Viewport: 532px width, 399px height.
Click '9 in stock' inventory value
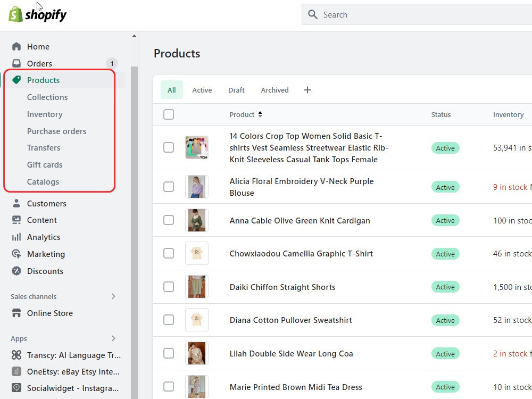(510, 187)
